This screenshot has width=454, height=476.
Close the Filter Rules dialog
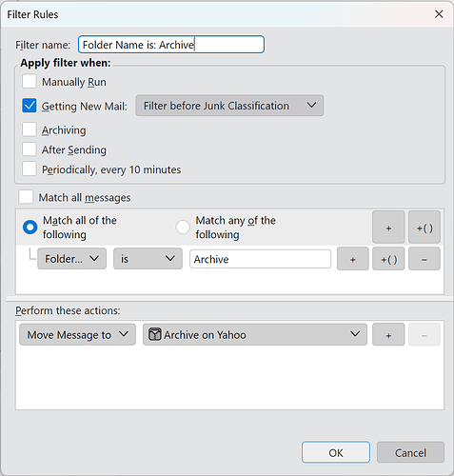[x=439, y=14]
